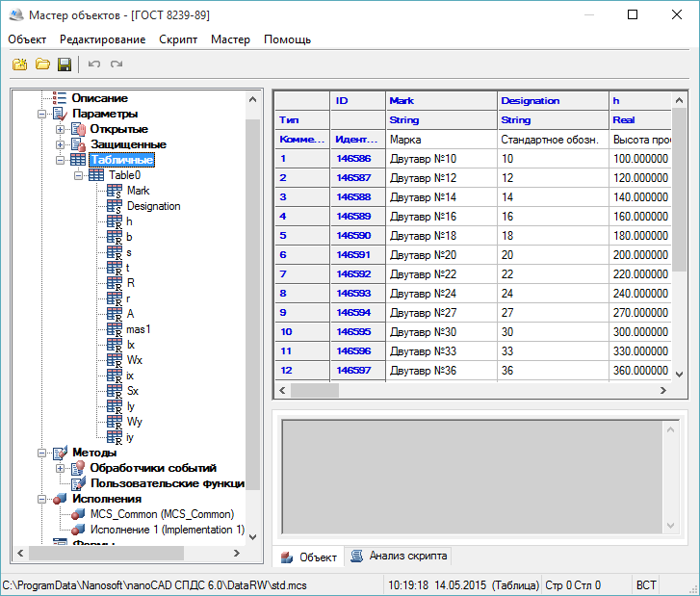Click row header number 5
The image size is (700, 596).
(302, 236)
